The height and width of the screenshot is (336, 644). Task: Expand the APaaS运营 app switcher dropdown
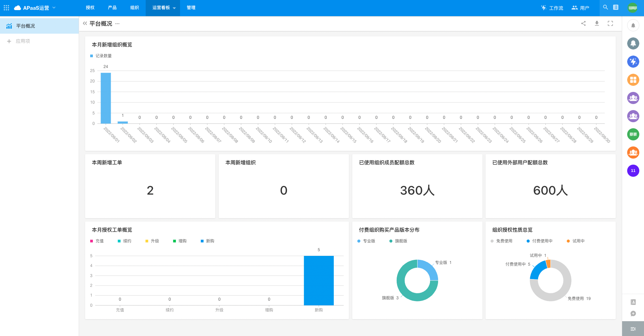54,8
